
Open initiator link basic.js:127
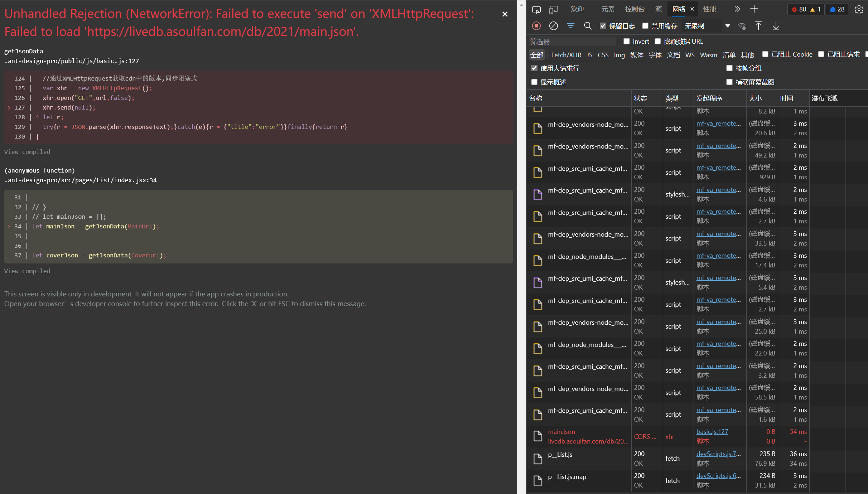pyautogui.click(x=712, y=431)
